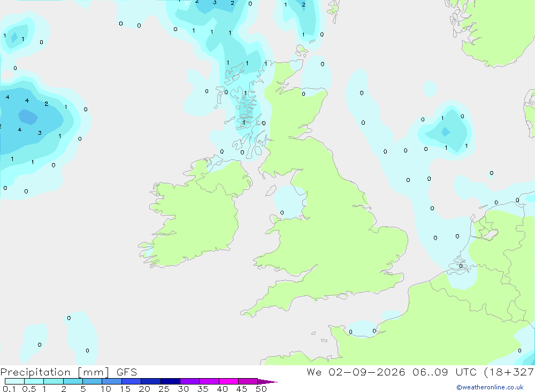Click the legend swatch between 10 and 15
535x392 pixels.
click(112, 381)
